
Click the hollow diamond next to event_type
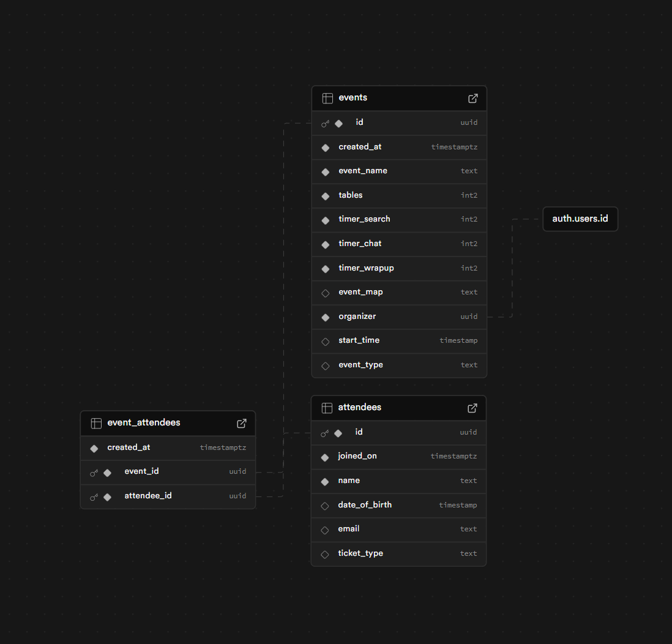(x=325, y=365)
